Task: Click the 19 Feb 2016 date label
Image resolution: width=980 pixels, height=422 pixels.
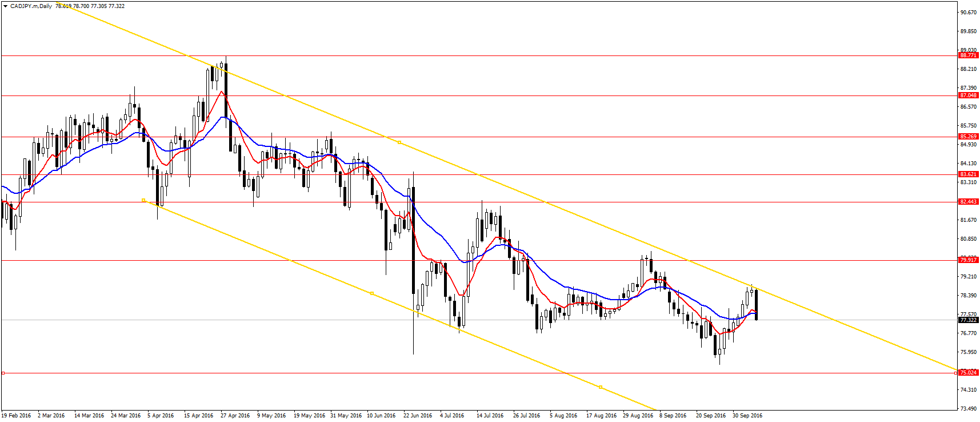Action: coord(16,416)
